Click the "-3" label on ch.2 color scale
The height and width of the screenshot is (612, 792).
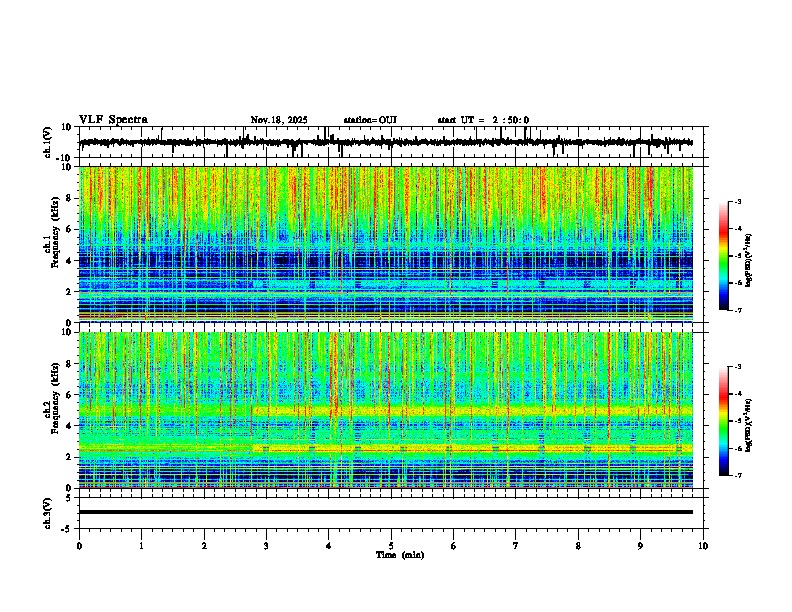[x=737, y=367]
